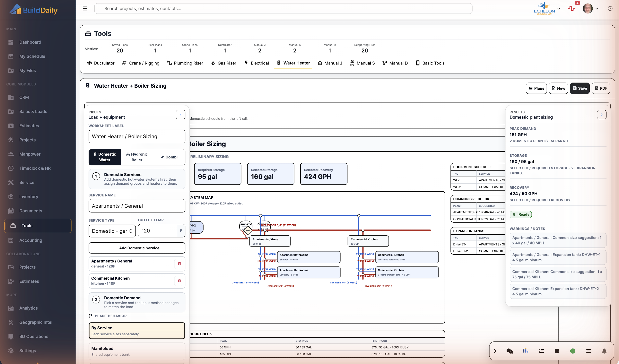
Task: Open the Manual J tab
Action: click(x=330, y=63)
